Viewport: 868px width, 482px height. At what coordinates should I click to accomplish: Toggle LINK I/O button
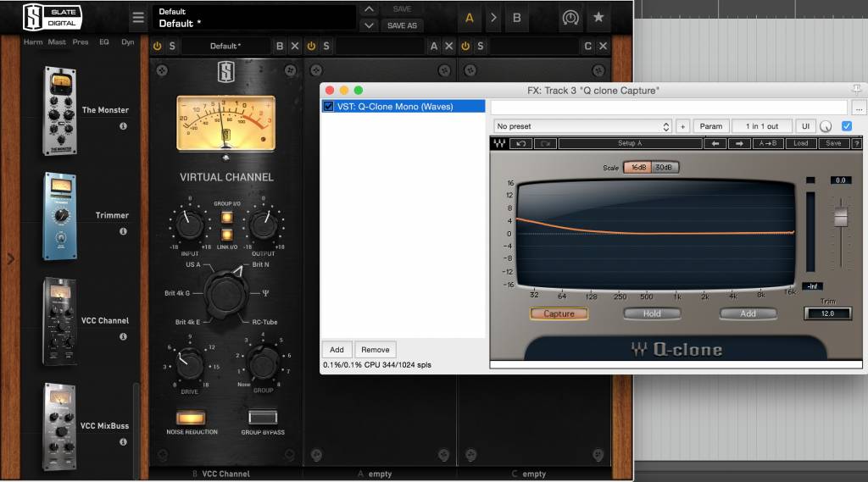[x=227, y=235]
